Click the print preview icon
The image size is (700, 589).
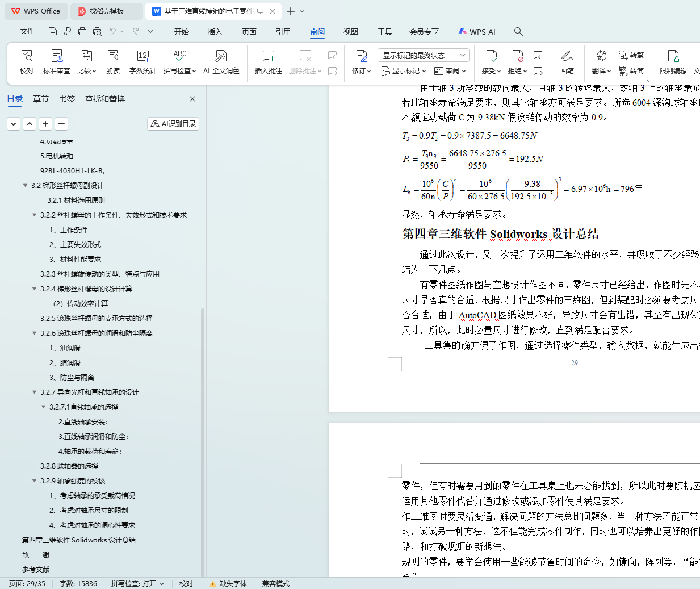(97, 31)
